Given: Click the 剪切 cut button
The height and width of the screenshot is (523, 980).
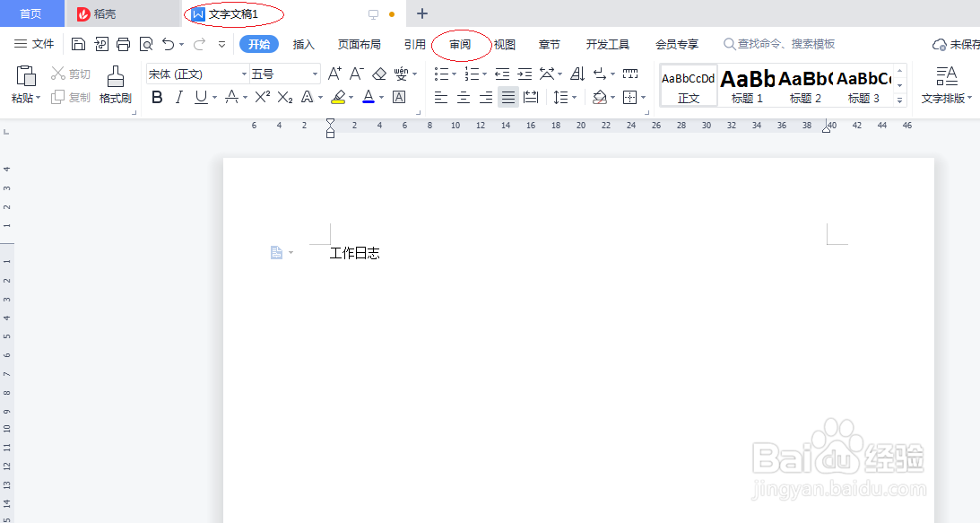Looking at the screenshot, I should pos(71,74).
